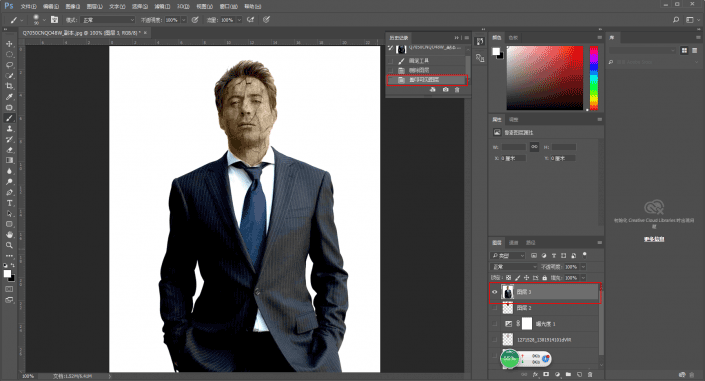Image resolution: width=705 pixels, height=381 pixels.
Task: Toggle lock position
Action: point(527,278)
